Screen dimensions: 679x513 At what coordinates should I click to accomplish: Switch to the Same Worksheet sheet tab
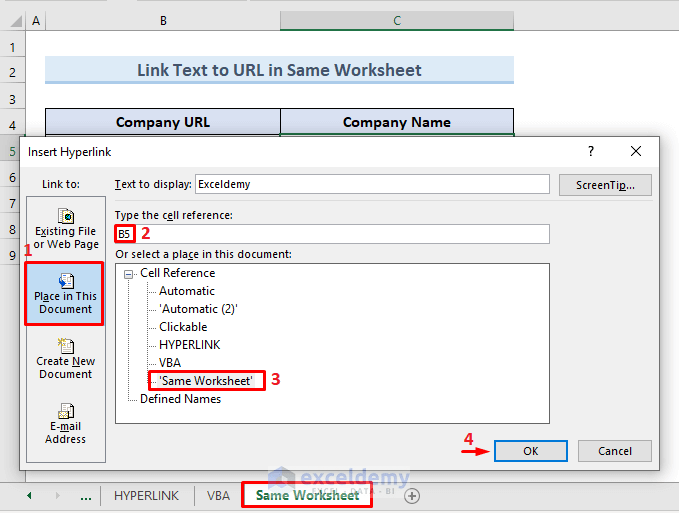click(307, 495)
